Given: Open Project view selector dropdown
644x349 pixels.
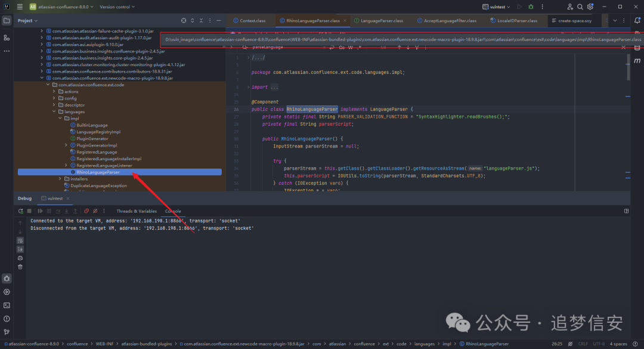Looking at the screenshot, I should coord(27,20).
